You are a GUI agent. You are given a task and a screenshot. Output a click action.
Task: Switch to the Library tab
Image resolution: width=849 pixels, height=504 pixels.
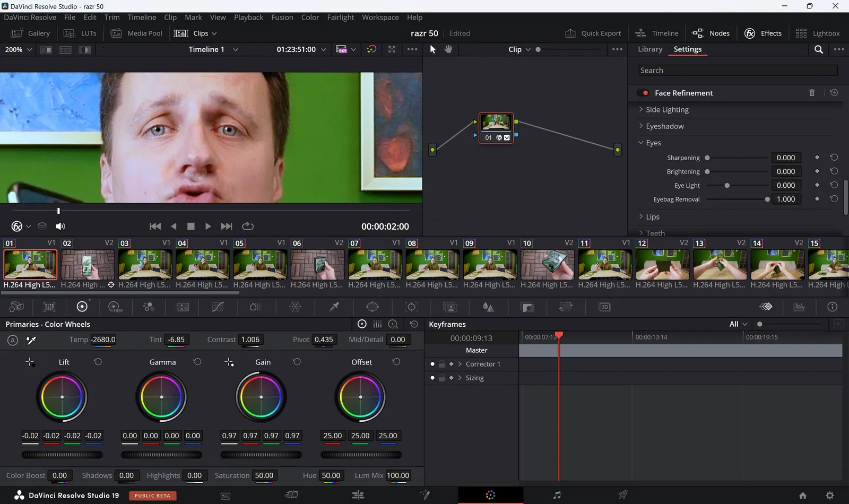coord(650,49)
